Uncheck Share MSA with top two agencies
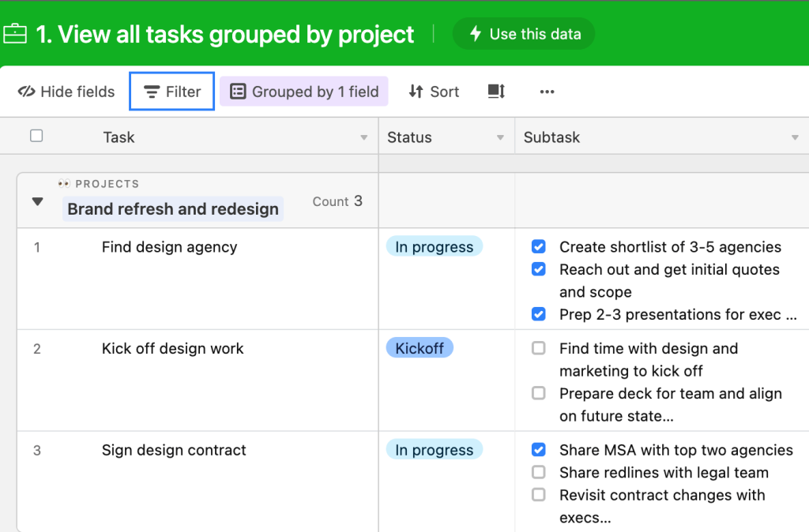 click(x=539, y=450)
